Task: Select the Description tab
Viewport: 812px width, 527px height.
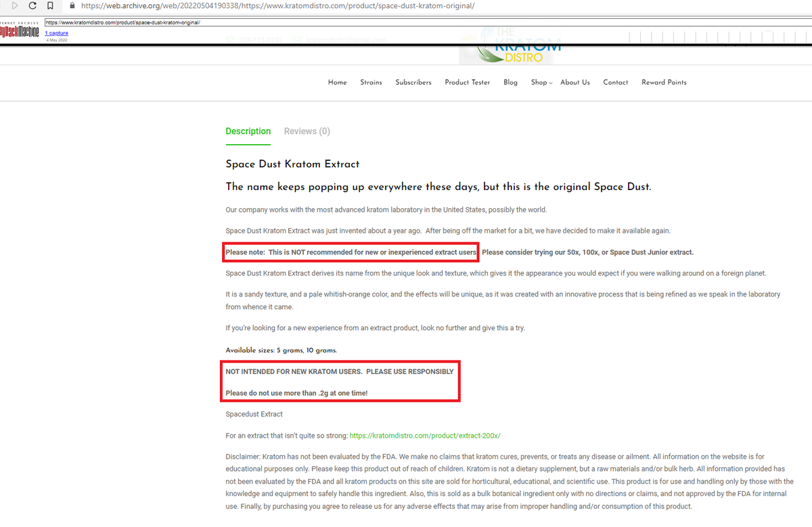Action: tap(248, 131)
